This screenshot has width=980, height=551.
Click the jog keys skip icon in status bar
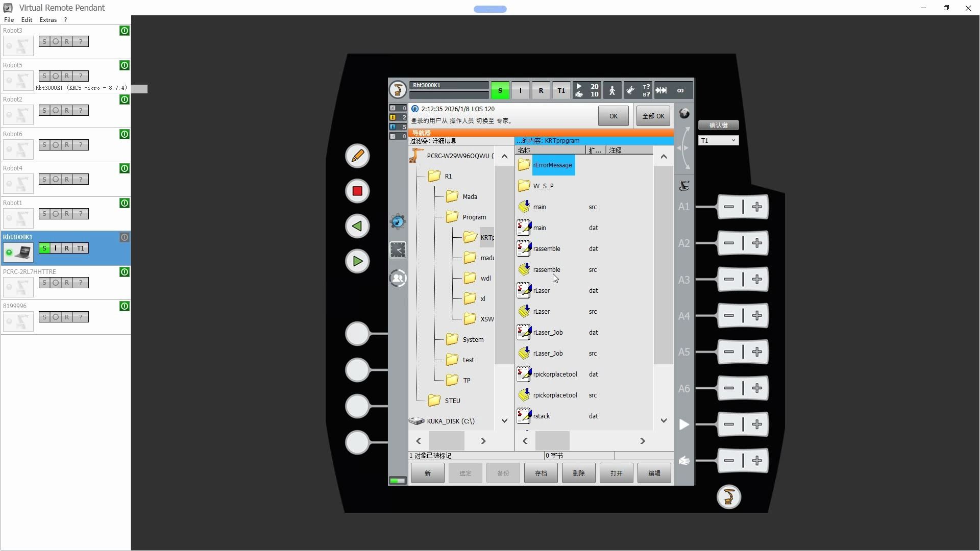click(661, 90)
